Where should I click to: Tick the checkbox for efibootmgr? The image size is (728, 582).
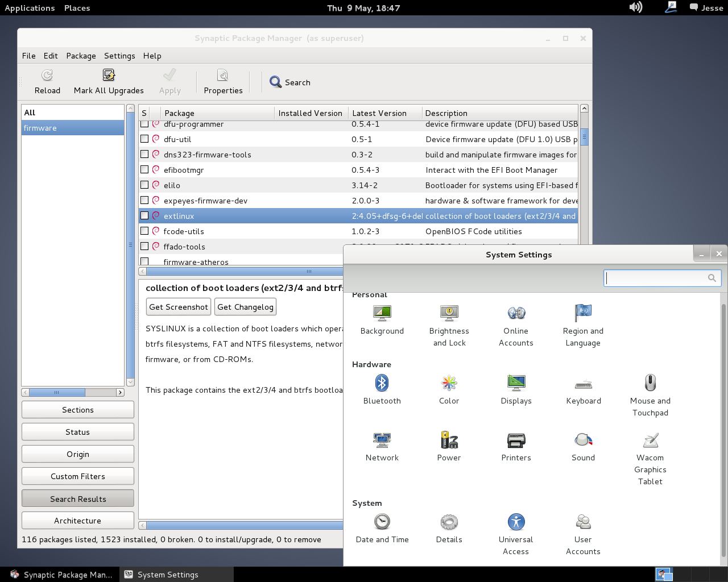[x=144, y=169]
